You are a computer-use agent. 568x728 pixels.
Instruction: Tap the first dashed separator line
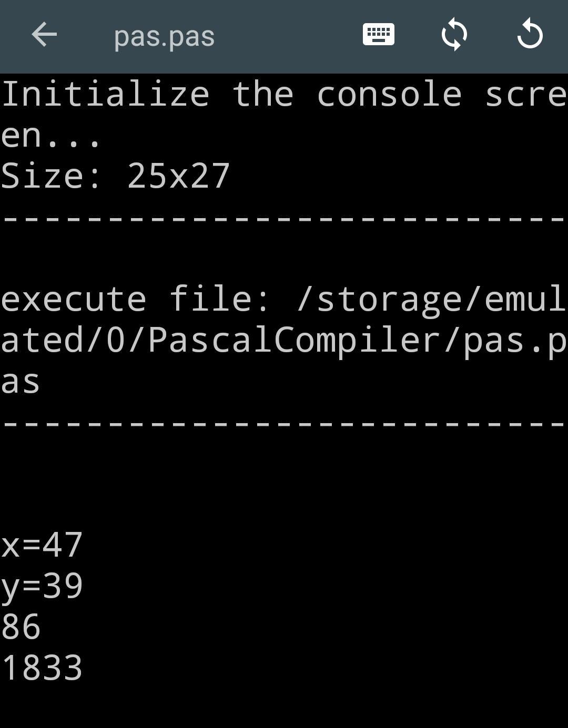click(x=284, y=217)
